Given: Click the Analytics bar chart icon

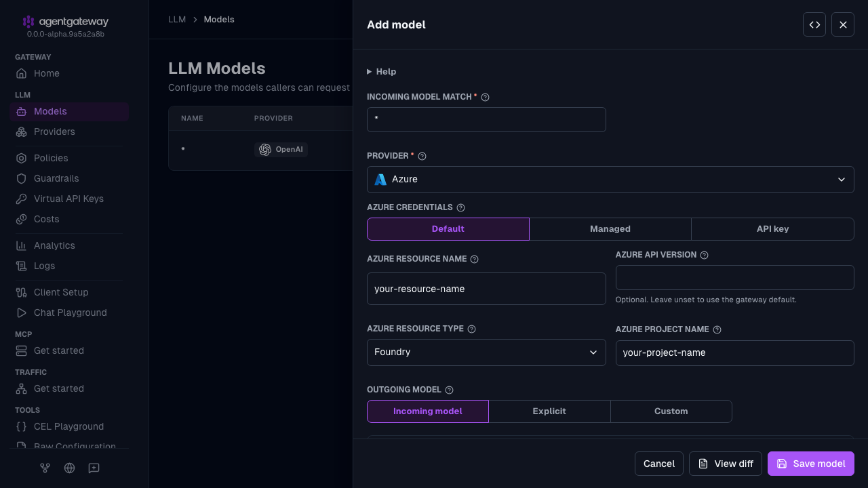Looking at the screenshot, I should tap(22, 245).
